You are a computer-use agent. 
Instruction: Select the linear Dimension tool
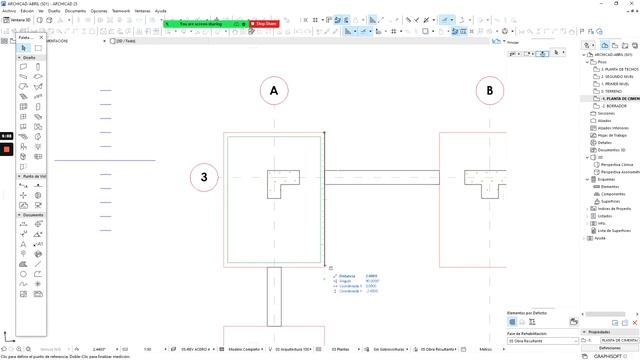point(23,224)
